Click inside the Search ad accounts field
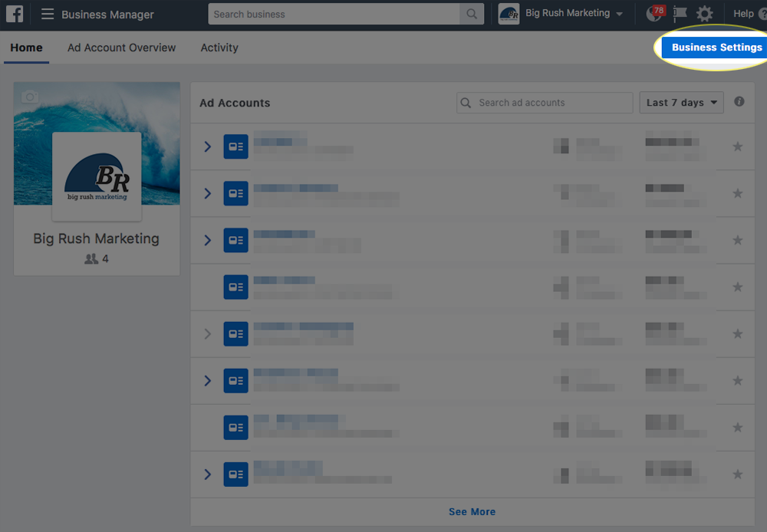The height and width of the screenshot is (532, 767). point(545,102)
